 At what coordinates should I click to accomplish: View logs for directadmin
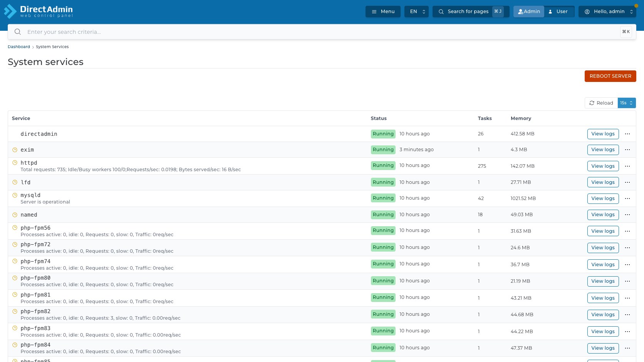603,134
